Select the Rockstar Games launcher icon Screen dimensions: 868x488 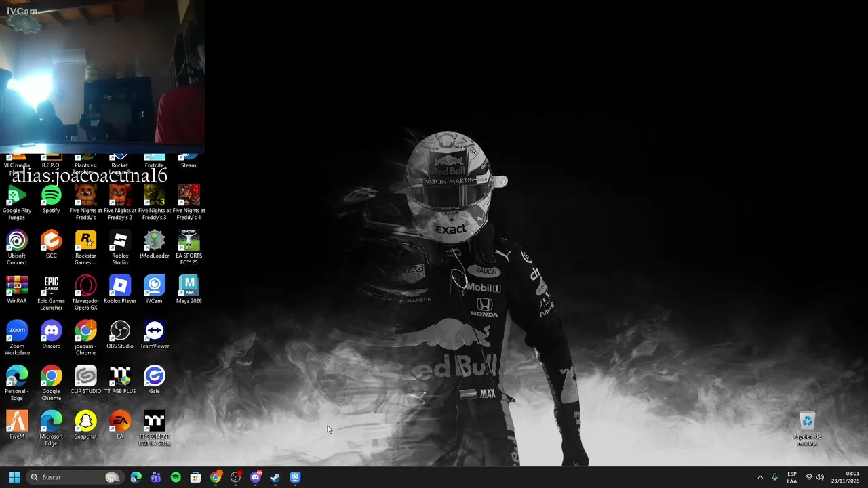pos(85,248)
